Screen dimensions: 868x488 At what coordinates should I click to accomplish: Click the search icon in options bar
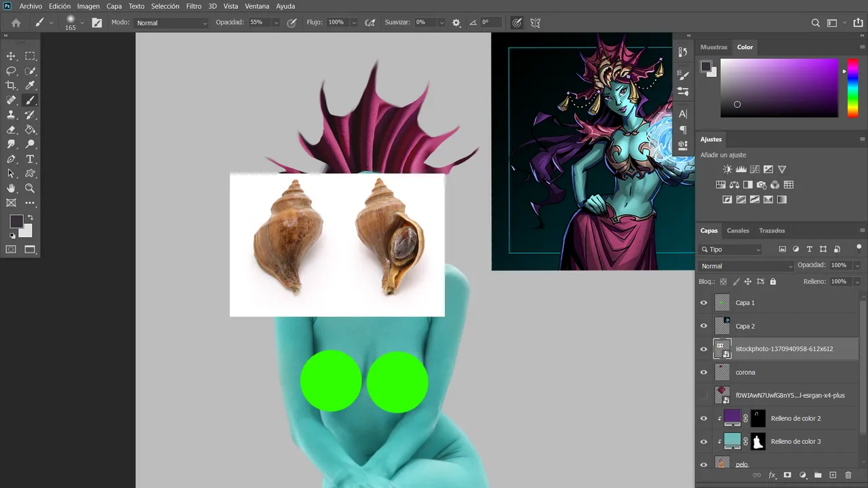coord(816,23)
